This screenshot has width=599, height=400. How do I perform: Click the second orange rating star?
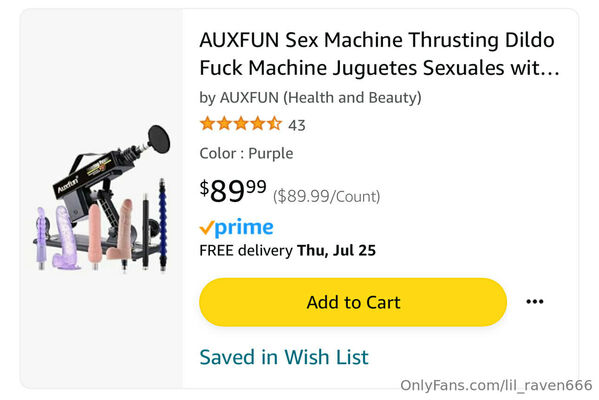[x=224, y=124]
